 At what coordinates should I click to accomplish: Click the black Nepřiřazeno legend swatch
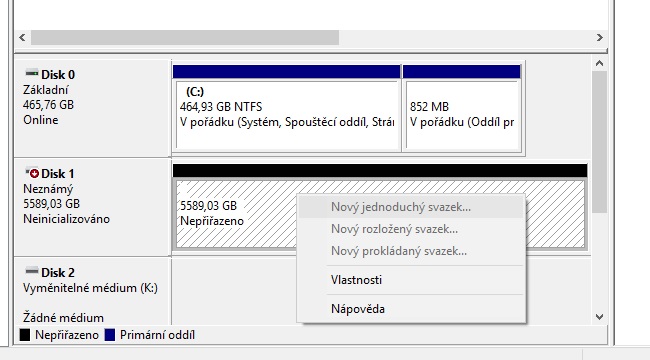coord(25,335)
